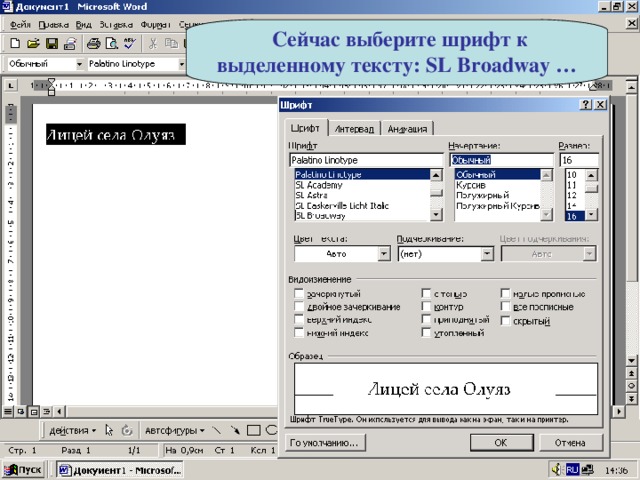Cut selection with scissors icon
Viewport: 640px width, 480px height.
(x=153, y=43)
